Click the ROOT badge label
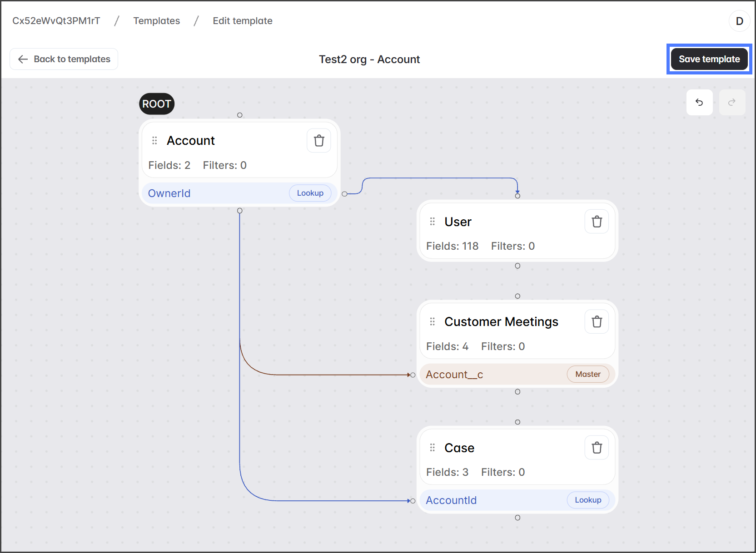Screen dimensions: 756x553 (156, 104)
